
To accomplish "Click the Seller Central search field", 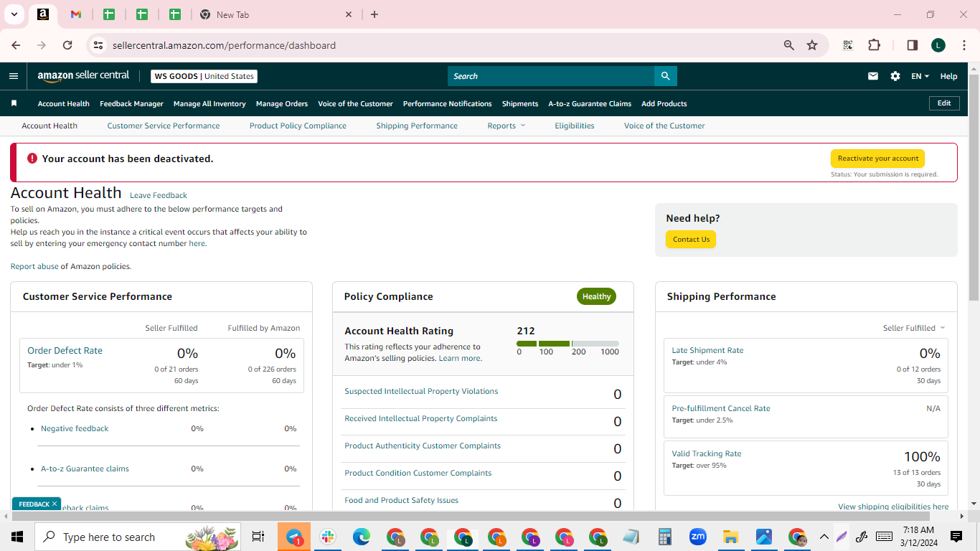I will click(x=551, y=76).
